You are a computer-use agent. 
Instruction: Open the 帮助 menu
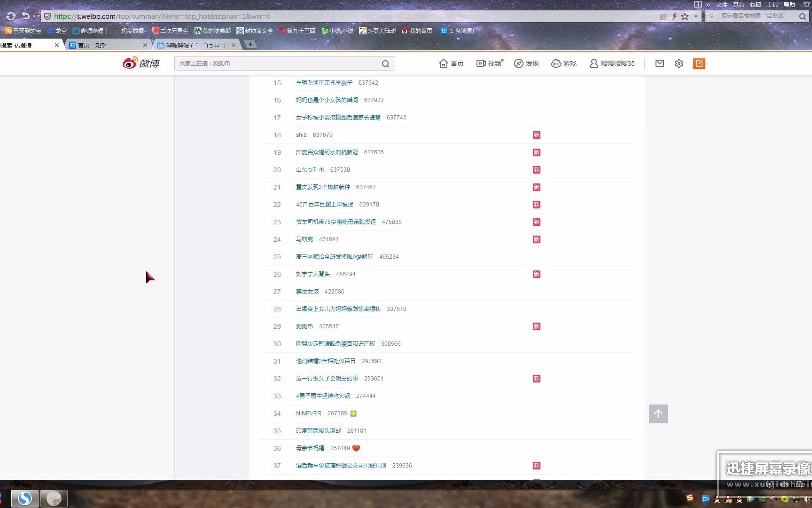click(x=789, y=5)
